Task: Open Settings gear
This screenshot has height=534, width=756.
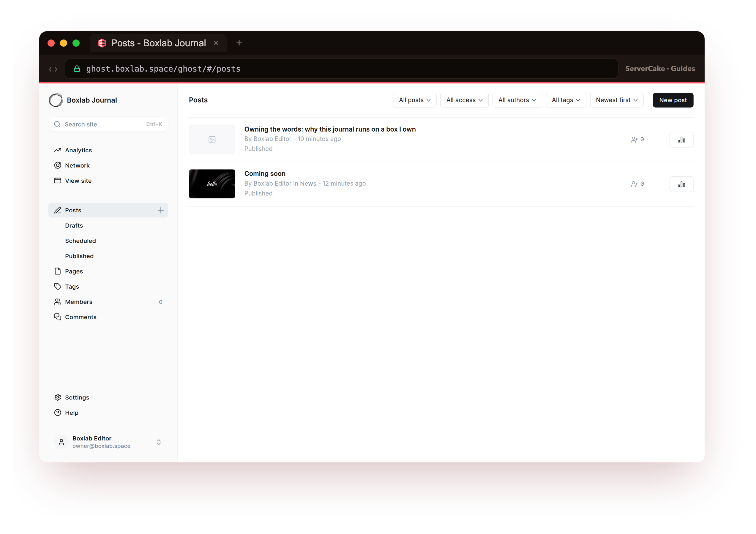Action: 108,397
